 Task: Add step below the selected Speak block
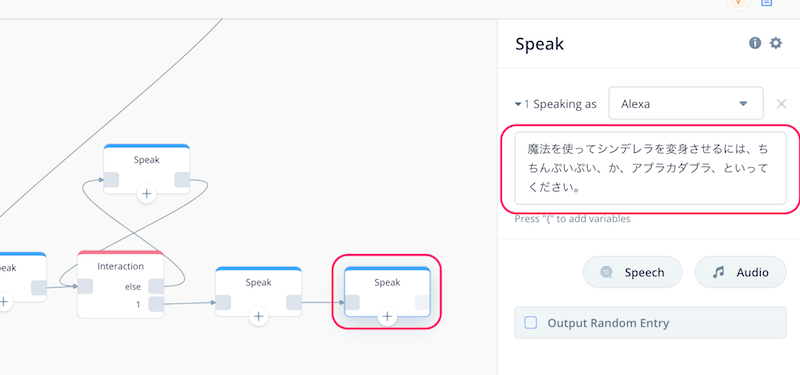point(387,317)
